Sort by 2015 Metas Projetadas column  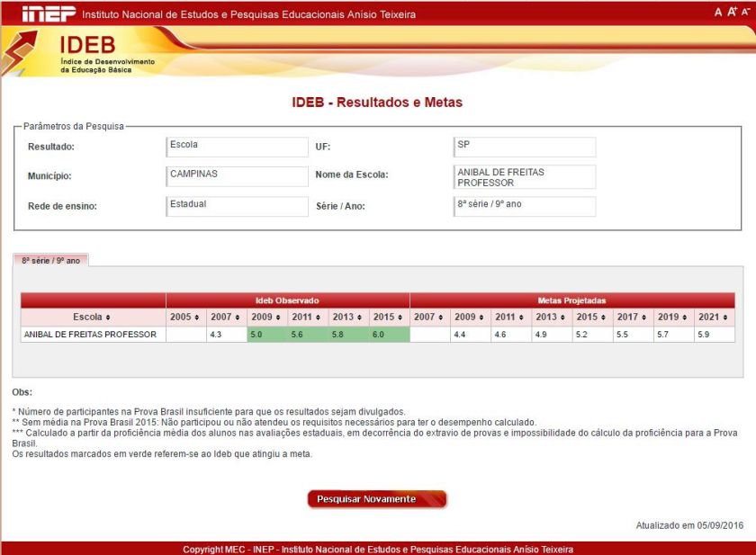(x=592, y=317)
